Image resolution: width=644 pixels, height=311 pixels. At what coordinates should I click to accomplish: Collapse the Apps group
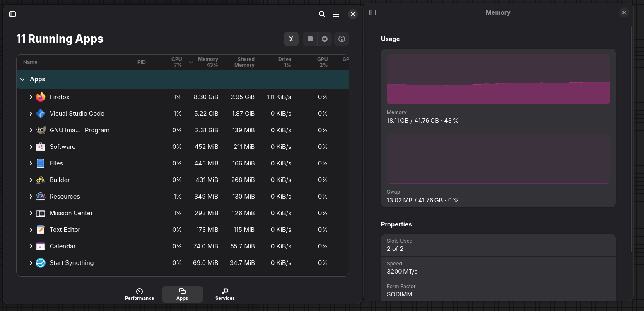pyautogui.click(x=22, y=79)
